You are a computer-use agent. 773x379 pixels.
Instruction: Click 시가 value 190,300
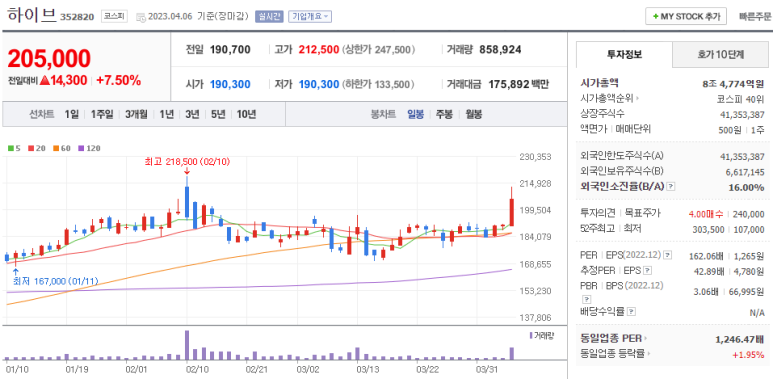click(230, 84)
